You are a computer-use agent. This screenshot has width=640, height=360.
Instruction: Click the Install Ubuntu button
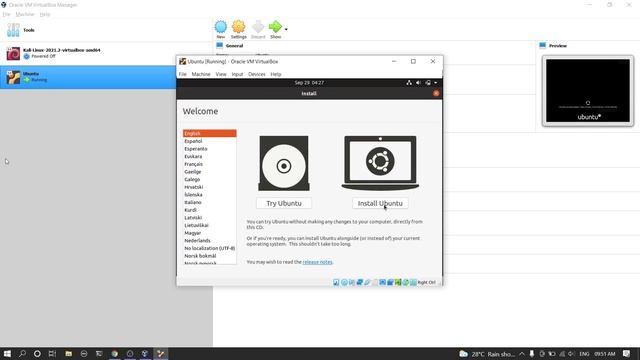coord(380,203)
